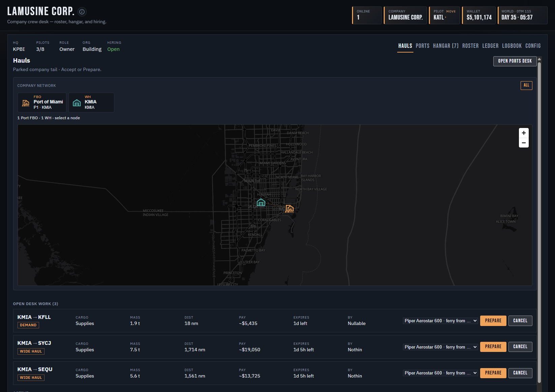Zoom out on the map

(524, 143)
